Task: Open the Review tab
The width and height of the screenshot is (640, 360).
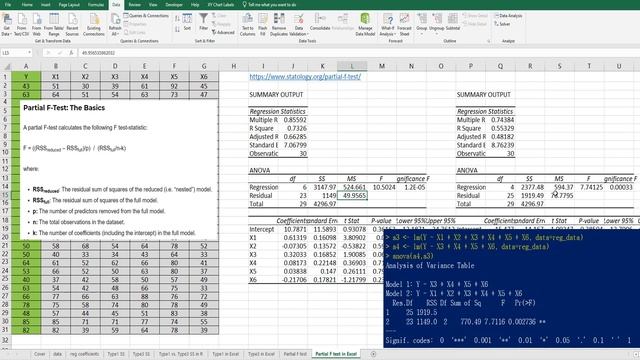Action: (134, 4)
